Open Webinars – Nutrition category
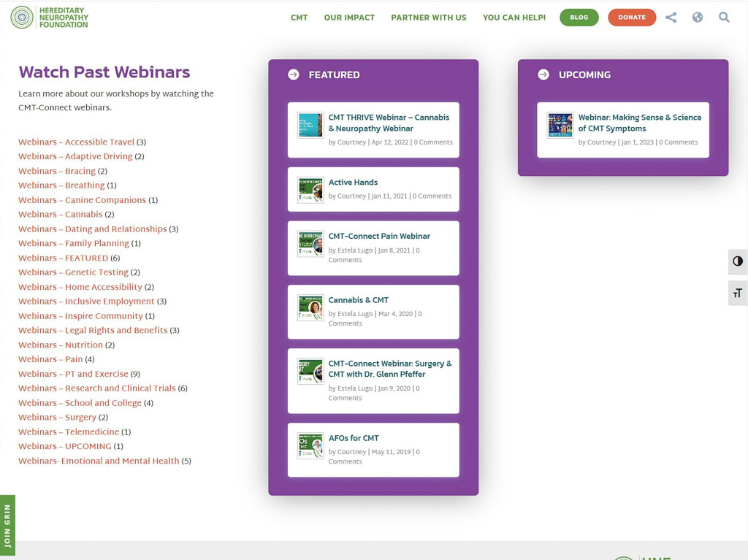 pyautogui.click(x=61, y=345)
